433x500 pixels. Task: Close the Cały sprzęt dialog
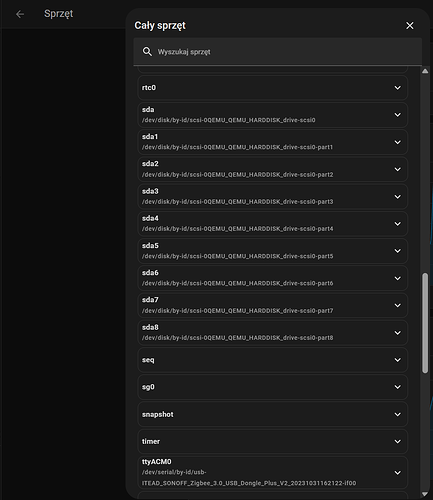pos(410,26)
